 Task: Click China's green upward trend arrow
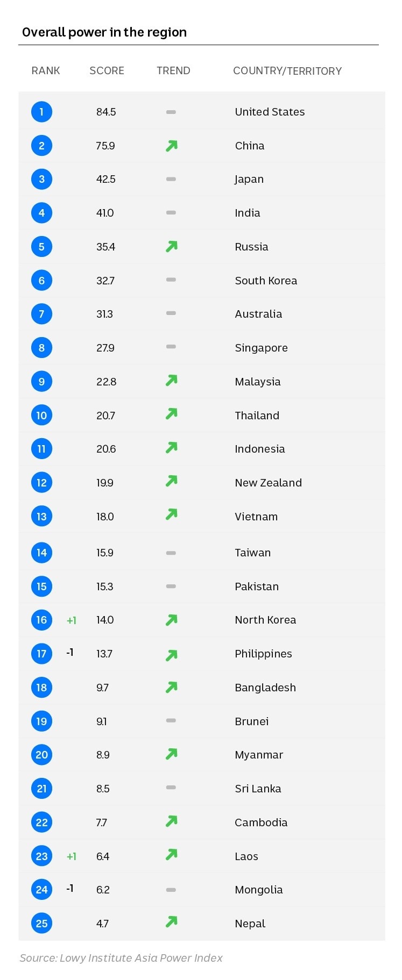tap(171, 146)
